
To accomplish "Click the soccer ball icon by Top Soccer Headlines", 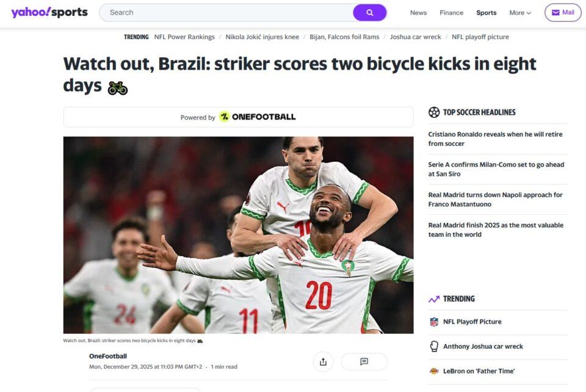I will point(434,112).
